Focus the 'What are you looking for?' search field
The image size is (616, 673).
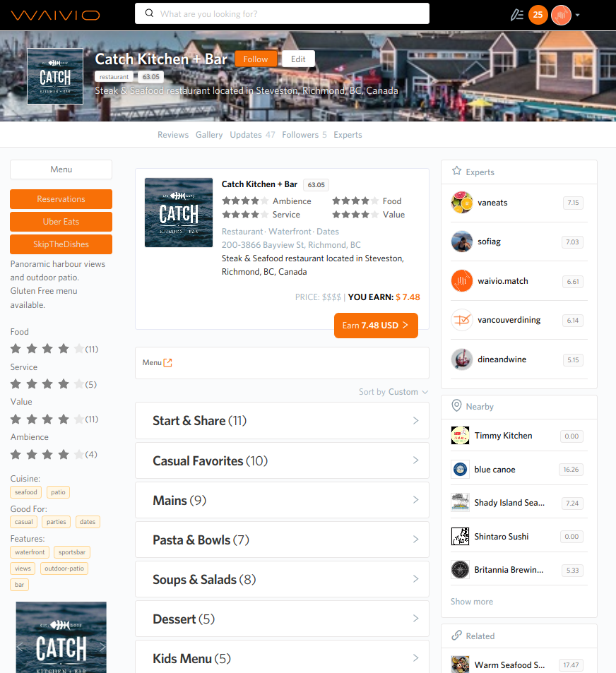(282, 13)
